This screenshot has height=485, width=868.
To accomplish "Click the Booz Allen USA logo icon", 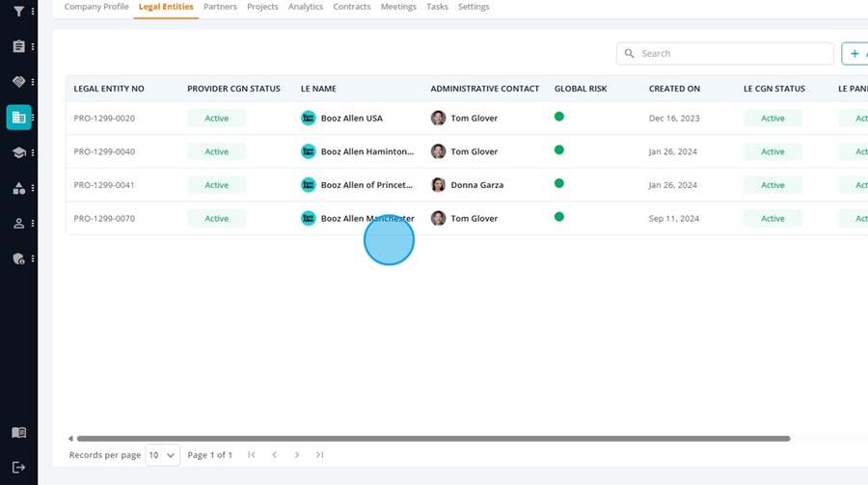I will point(309,118).
